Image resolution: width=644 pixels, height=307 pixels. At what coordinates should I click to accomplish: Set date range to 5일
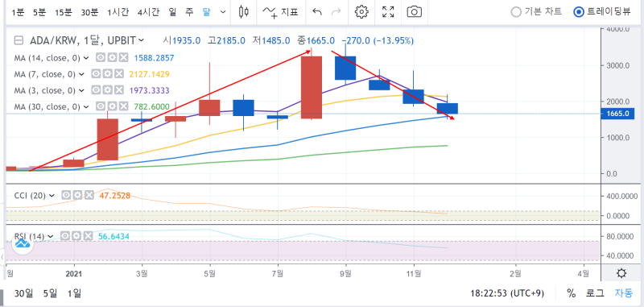point(51,293)
